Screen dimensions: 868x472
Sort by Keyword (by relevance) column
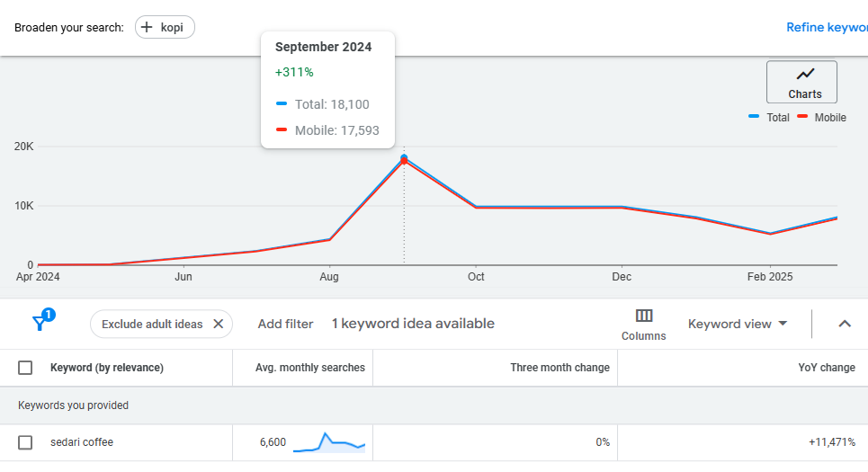(107, 368)
